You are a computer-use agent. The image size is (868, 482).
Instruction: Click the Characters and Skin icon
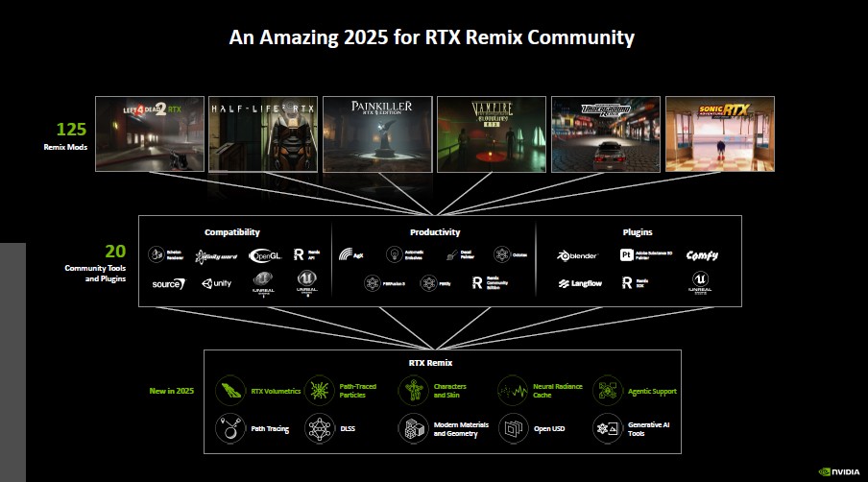[414, 391]
